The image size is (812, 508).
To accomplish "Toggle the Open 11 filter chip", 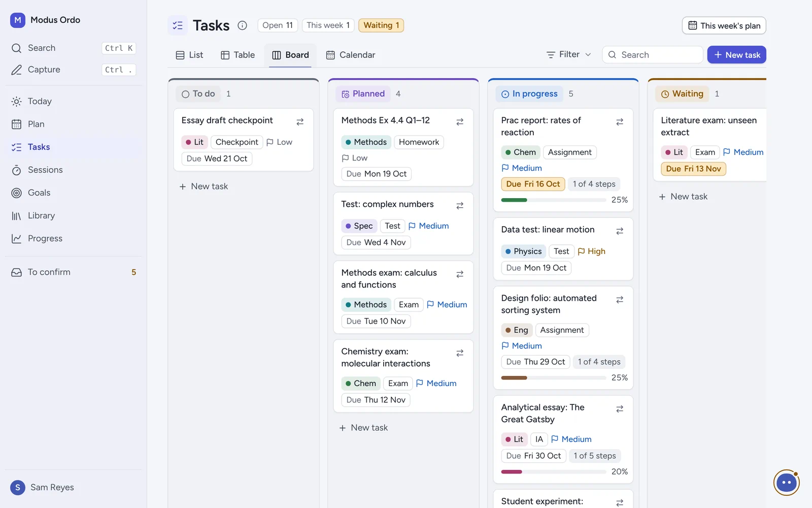I will point(278,25).
